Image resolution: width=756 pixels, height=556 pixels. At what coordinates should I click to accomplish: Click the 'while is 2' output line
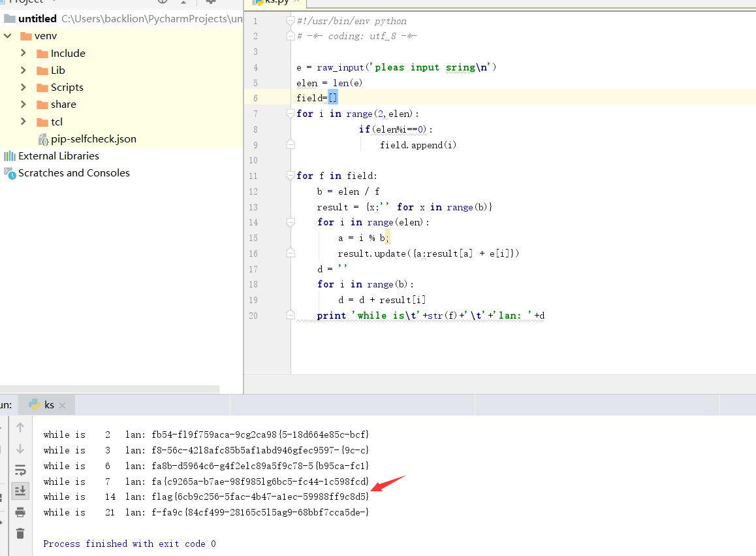tap(206, 434)
